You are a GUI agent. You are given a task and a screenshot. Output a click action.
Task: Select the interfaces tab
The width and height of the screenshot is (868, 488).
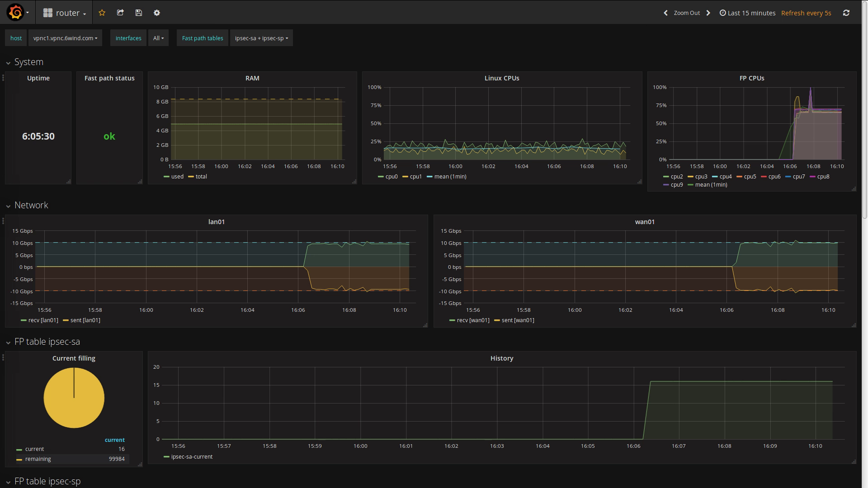pos(128,38)
